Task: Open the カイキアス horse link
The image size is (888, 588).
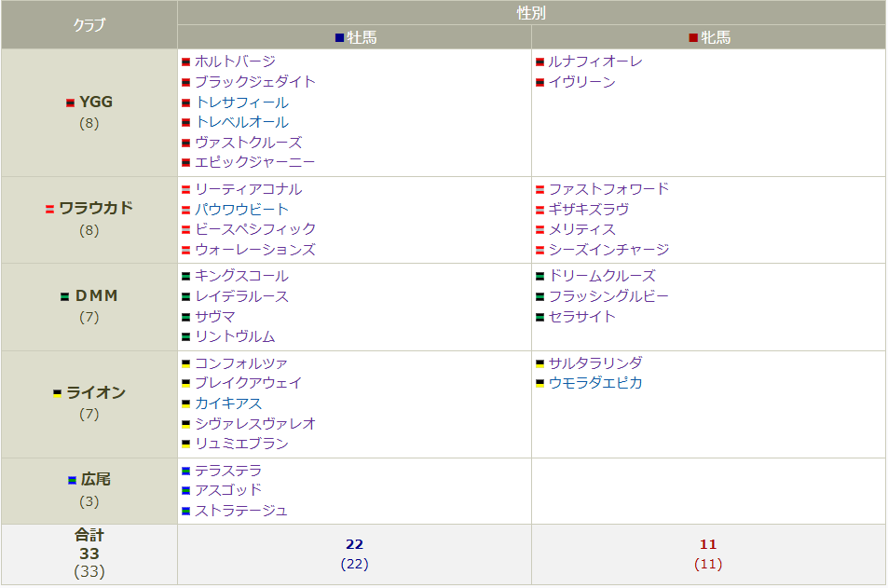Action: (x=228, y=403)
